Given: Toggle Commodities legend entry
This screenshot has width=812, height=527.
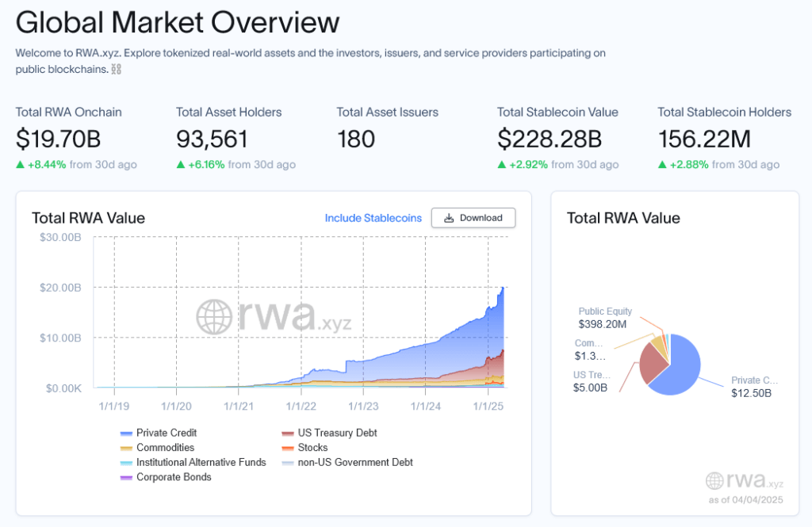Looking at the screenshot, I should pos(164,448).
